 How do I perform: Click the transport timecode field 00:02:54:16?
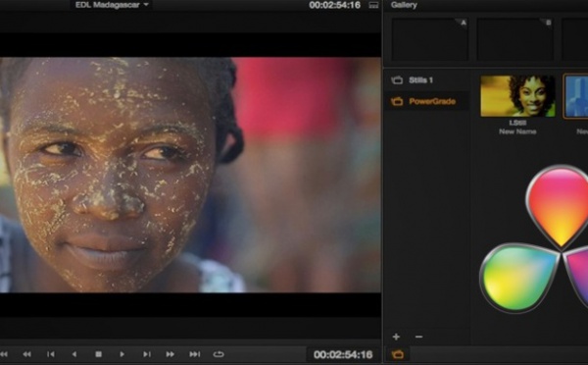tap(343, 354)
